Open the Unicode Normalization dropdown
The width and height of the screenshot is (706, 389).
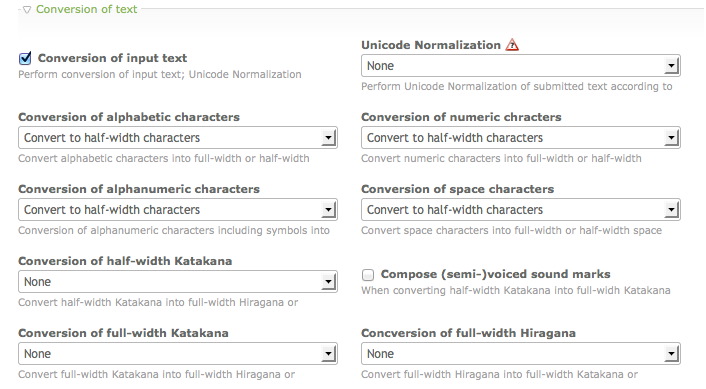[x=520, y=66]
